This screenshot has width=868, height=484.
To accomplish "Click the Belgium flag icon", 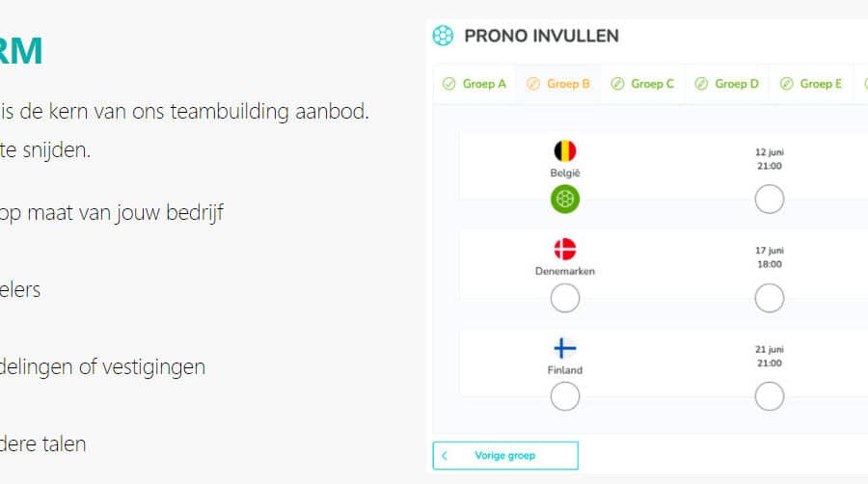I will click(565, 151).
